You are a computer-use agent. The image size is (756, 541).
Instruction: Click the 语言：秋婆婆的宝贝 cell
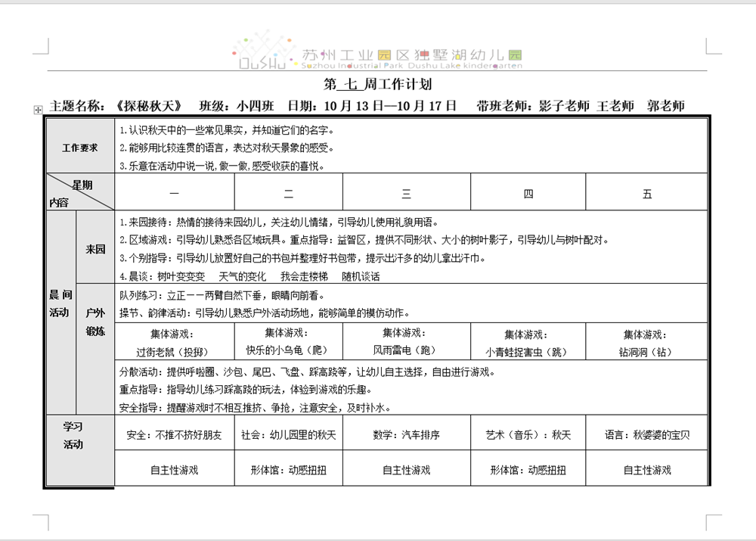(x=647, y=435)
